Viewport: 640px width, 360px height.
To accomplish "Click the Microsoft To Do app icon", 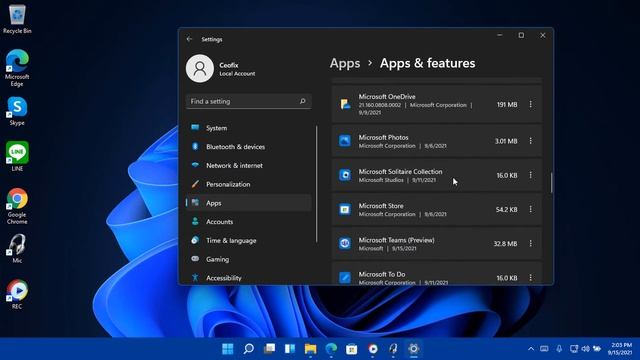I will pyautogui.click(x=345, y=278).
